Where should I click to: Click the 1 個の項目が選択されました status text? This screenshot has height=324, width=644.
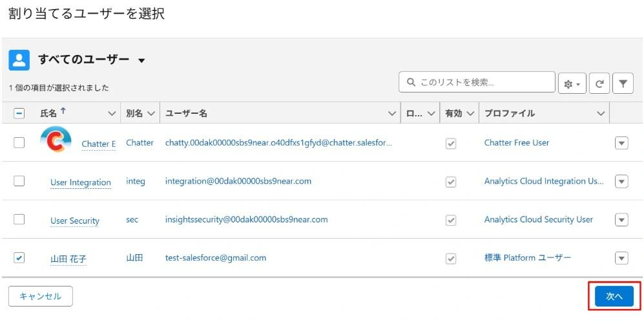[x=59, y=87]
